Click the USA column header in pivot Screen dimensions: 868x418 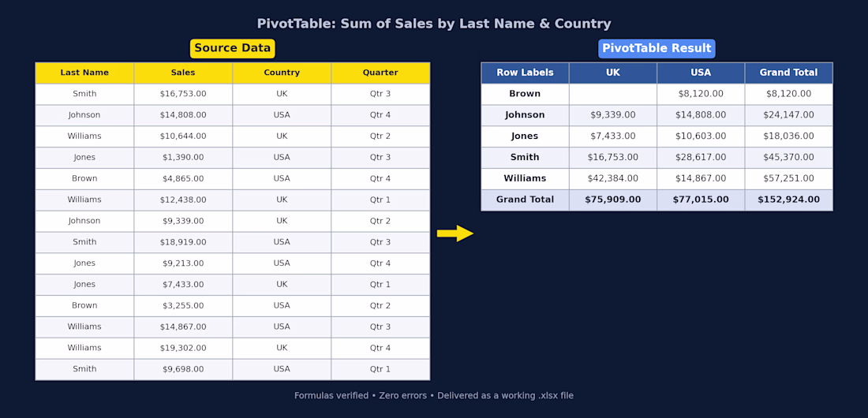[x=701, y=73]
